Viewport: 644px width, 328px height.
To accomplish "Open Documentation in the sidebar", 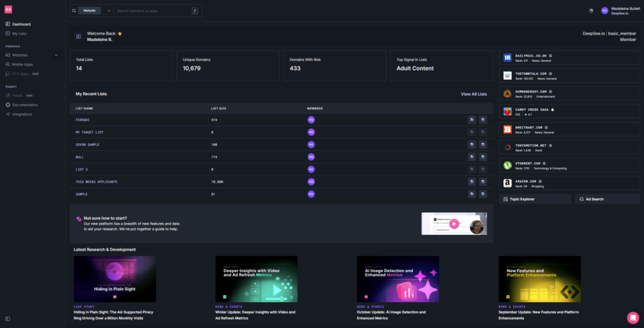I will click(21, 105).
